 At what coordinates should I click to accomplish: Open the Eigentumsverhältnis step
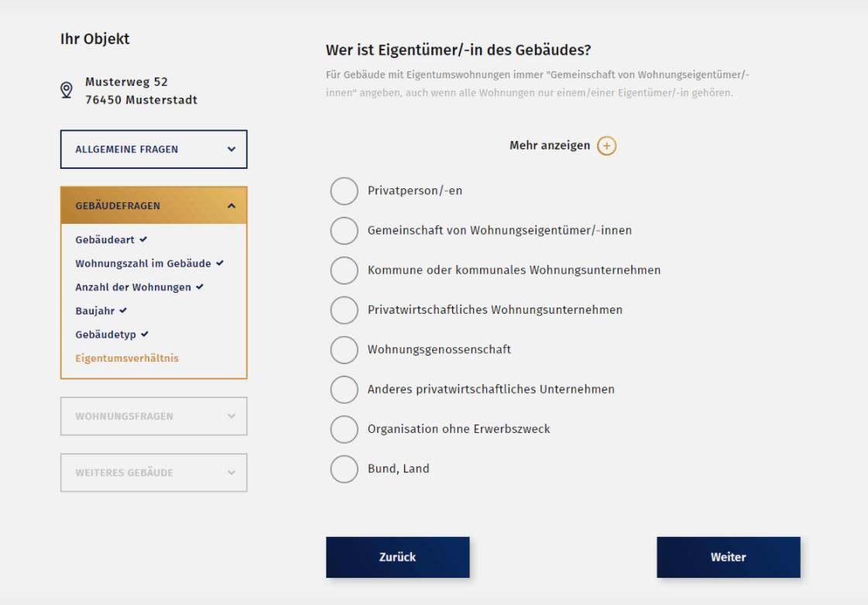tap(127, 358)
